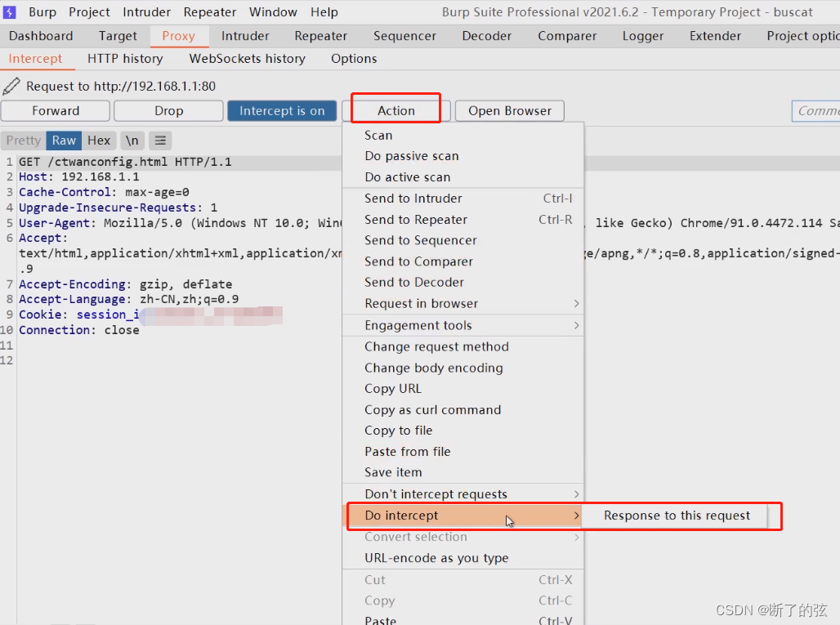
Task: Open the Burp menu
Action: tap(42, 11)
